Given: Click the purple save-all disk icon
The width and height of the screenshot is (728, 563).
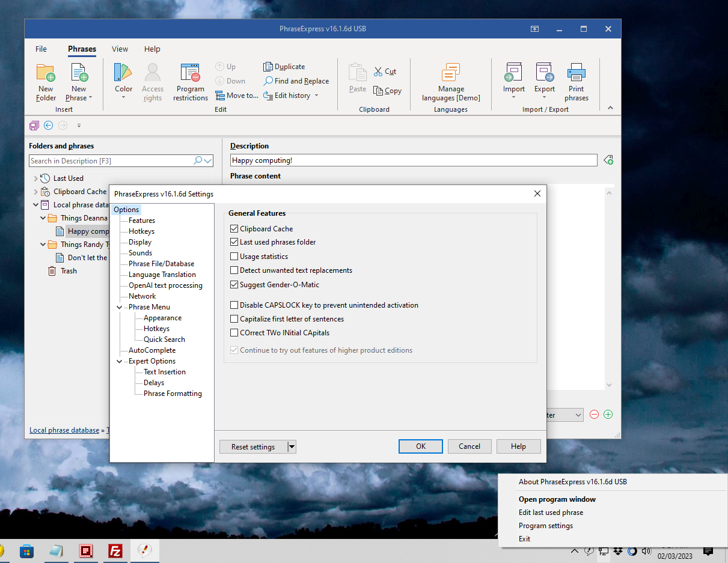Looking at the screenshot, I should (x=34, y=126).
